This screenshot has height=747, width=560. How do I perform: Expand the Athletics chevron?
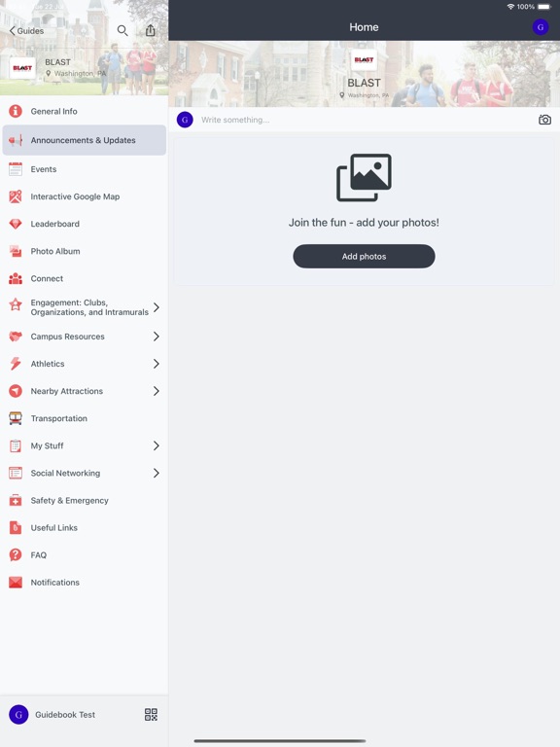point(157,364)
